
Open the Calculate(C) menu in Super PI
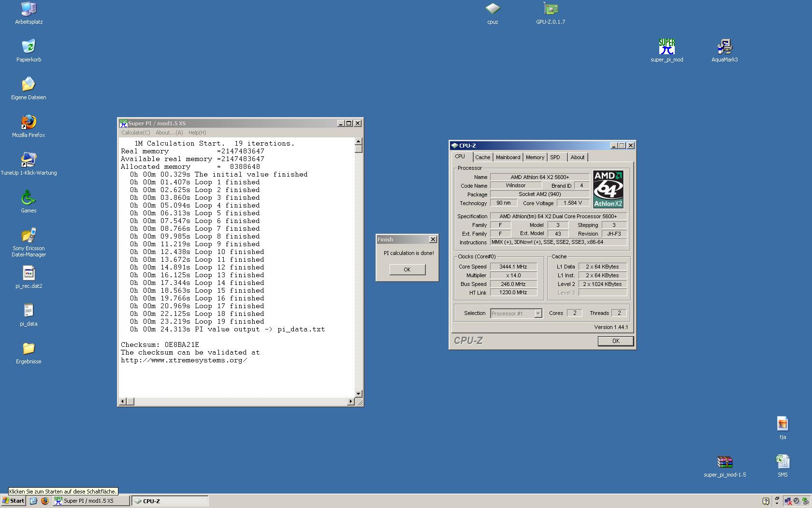point(135,133)
